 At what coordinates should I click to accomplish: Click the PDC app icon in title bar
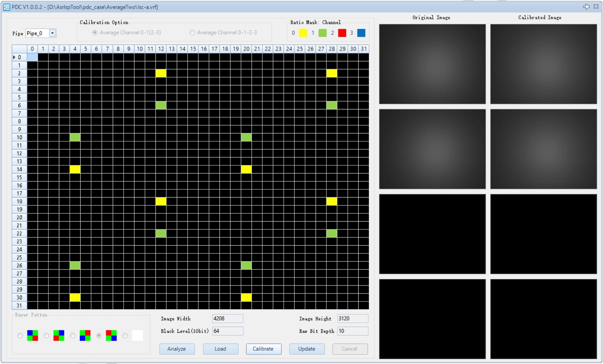click(7, 7)
